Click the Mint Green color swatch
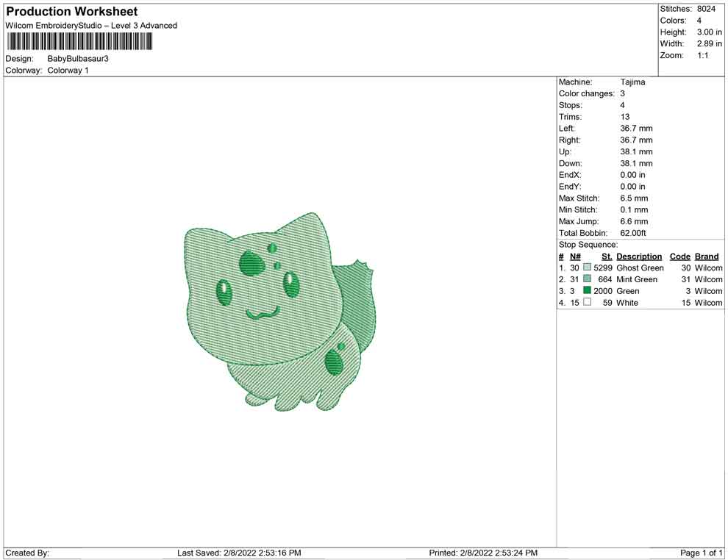Viewport: 728px width, 560px height. coord(587,279)
